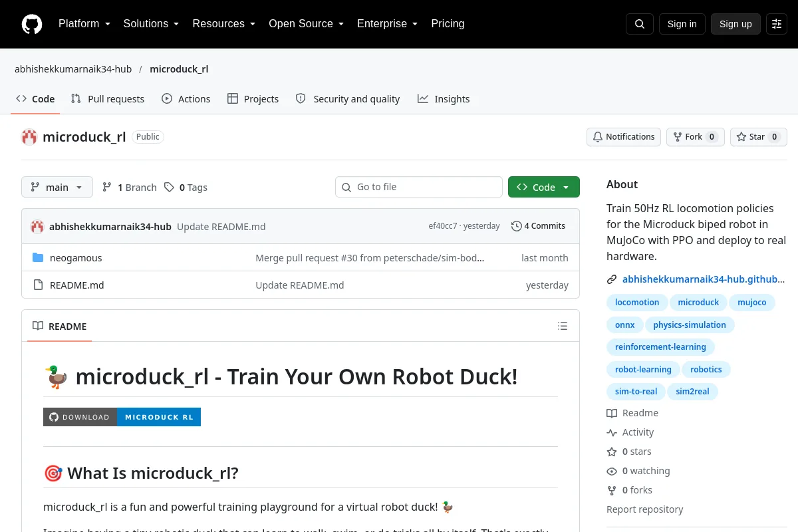Click the book icon in README header
Image resolution: width=798 pixels, height=532 pixels.
click(x=38, y=326)
